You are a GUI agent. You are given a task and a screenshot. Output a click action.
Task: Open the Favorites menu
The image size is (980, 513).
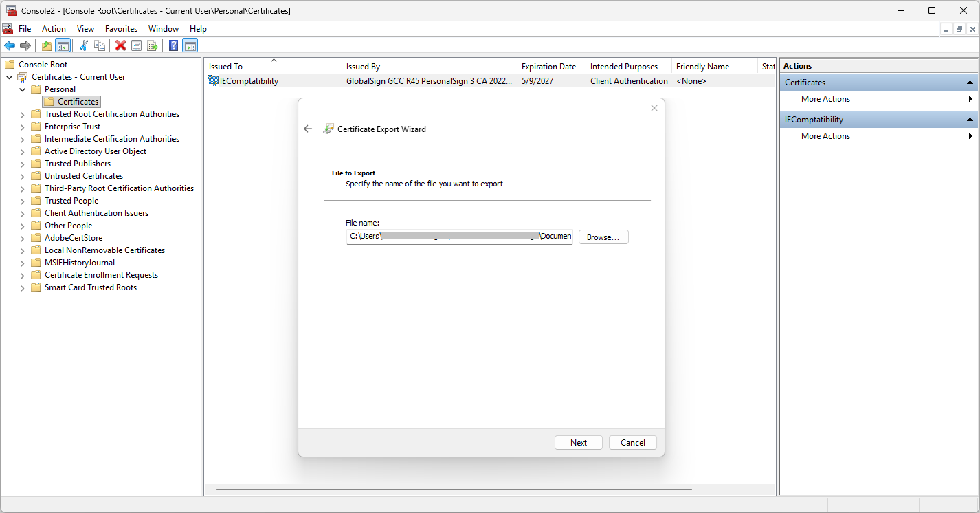click(121, 29)
